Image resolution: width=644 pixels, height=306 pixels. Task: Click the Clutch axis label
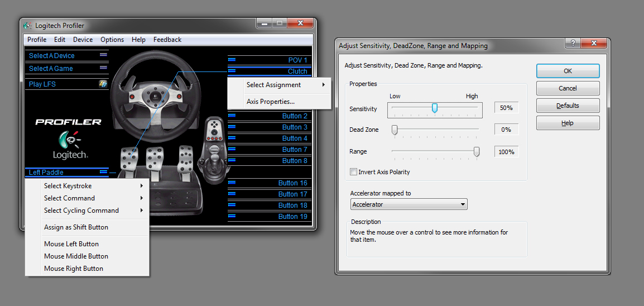[x=297, y=71]
